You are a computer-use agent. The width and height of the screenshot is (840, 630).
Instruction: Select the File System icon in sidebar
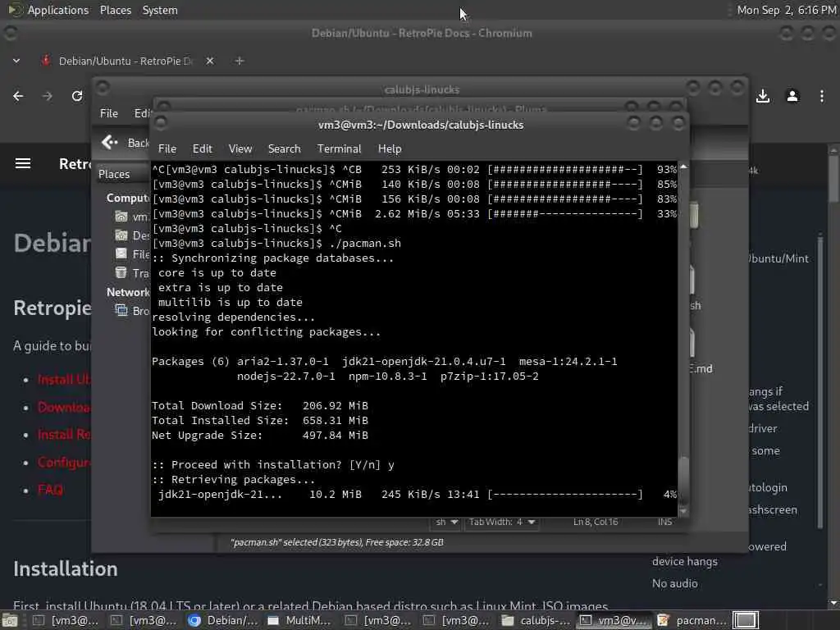click(x=121, y=254)
